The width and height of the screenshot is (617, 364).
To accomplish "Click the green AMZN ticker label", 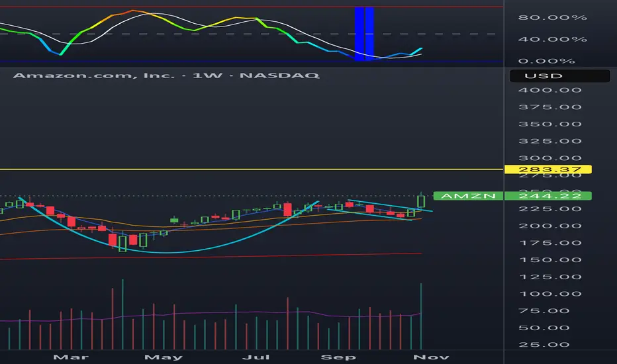I will click(468, 196).
